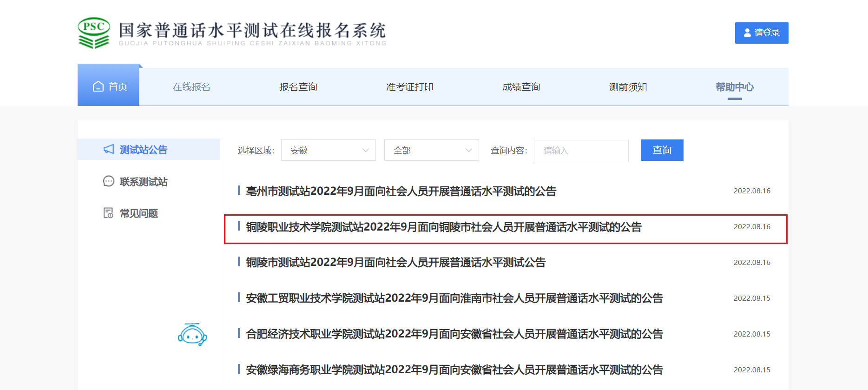Open the 测前须知 tab

(x=628, y=87)
